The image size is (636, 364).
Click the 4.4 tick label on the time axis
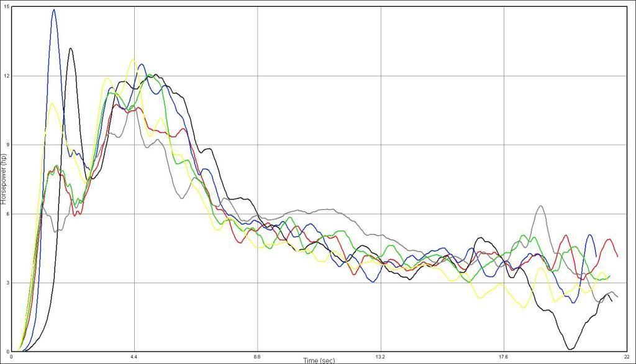(x=134, y=357)
